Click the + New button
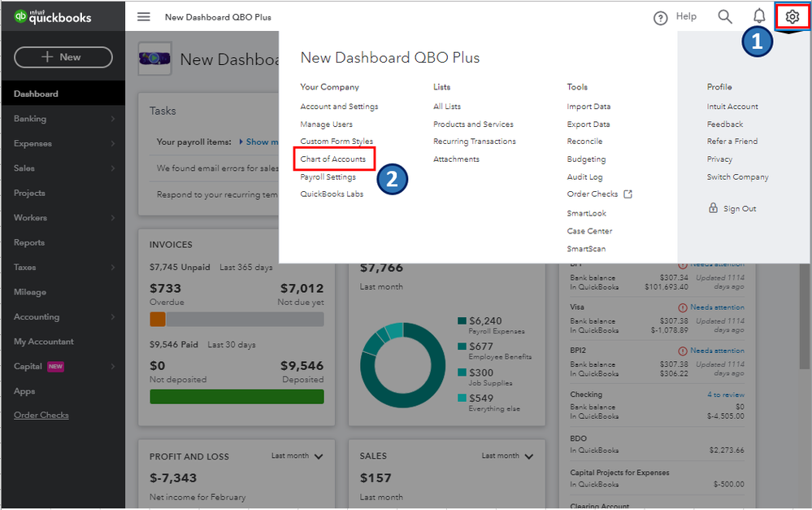 pos(63,57)
